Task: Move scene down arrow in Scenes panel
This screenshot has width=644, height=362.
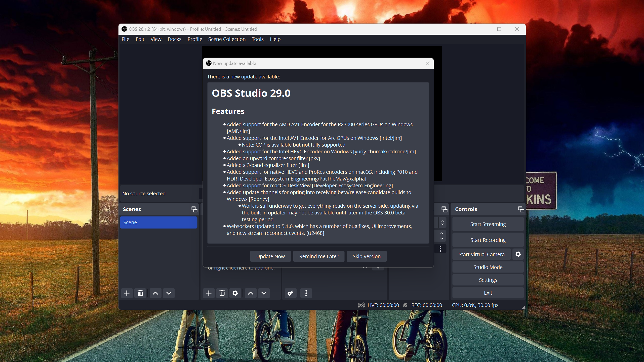Action: [x=169, y=293]
